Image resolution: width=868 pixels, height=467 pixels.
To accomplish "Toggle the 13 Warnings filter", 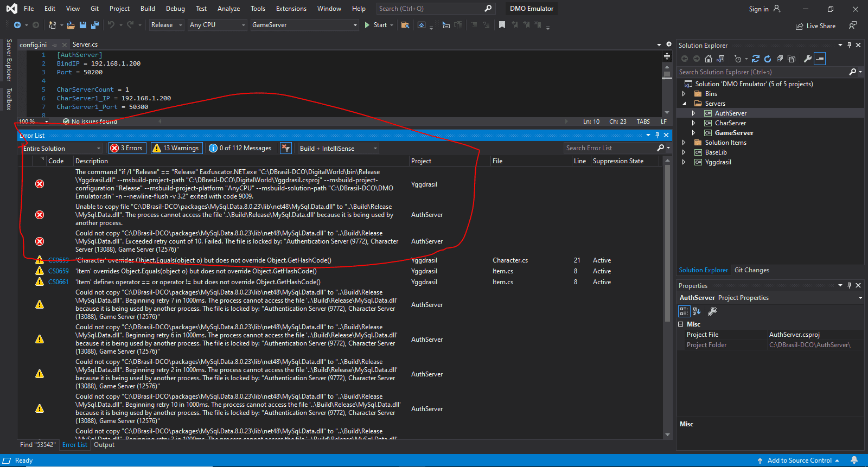I will (x=176, y=148).
